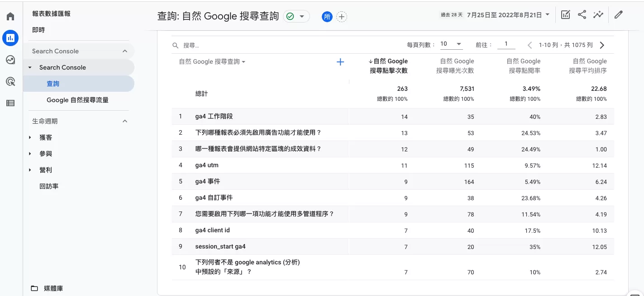Click query row ga4 工作階段

pyautogui.click(x=214, y=116)
